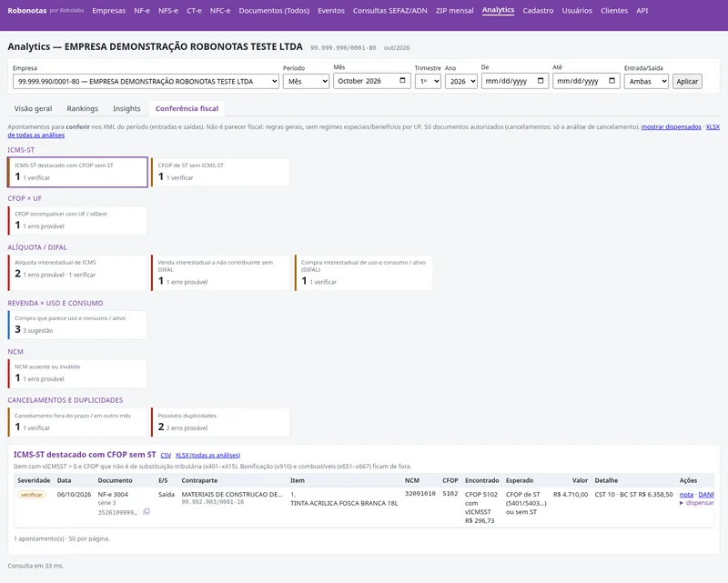Open the CT-e menu item
This screenshot has height=583, width=728.
(194, 11)
